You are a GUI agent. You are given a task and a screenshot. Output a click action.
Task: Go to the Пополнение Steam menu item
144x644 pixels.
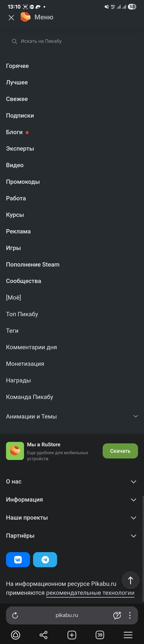33,265
